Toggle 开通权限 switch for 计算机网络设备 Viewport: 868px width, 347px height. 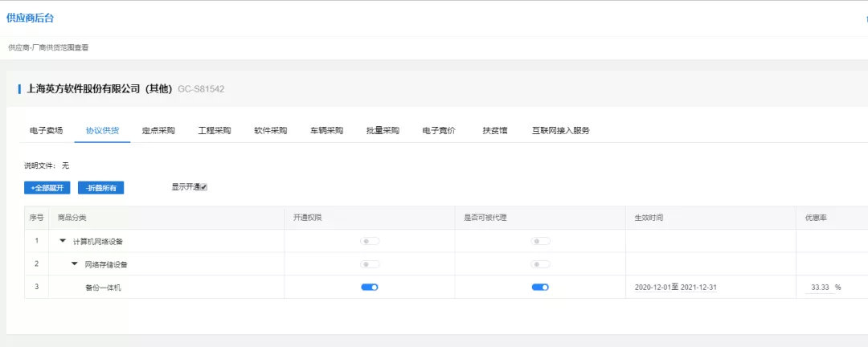[370, 241]
